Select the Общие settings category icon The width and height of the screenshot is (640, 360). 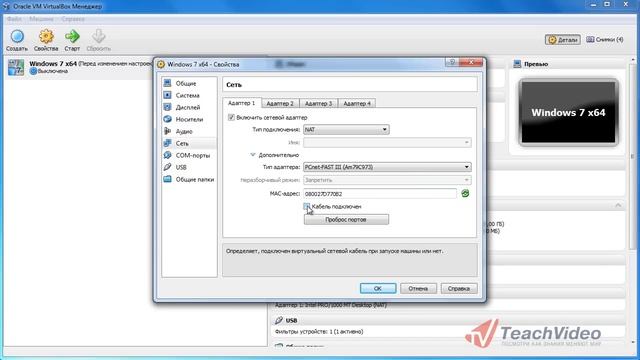(x=167, y=83)
